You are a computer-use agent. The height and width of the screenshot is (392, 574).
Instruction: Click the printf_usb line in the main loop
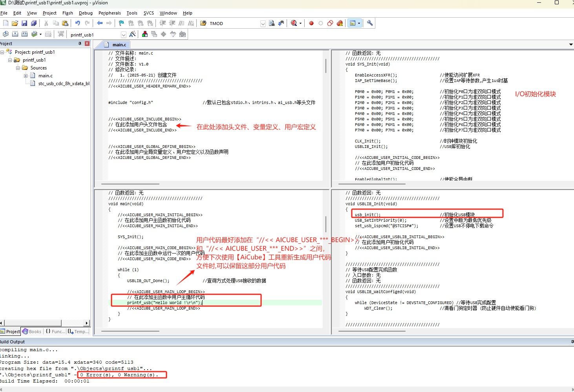(165, 303)
